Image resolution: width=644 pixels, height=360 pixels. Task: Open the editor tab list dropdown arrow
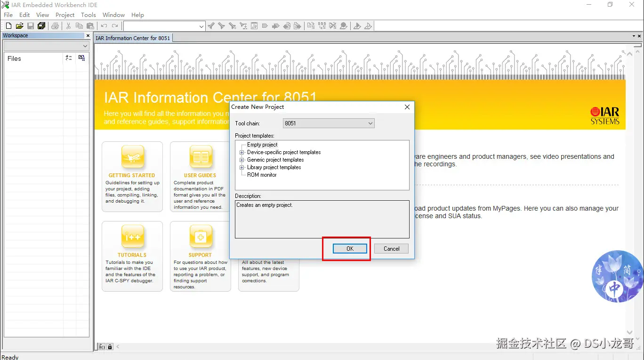[x=634, y=36]
